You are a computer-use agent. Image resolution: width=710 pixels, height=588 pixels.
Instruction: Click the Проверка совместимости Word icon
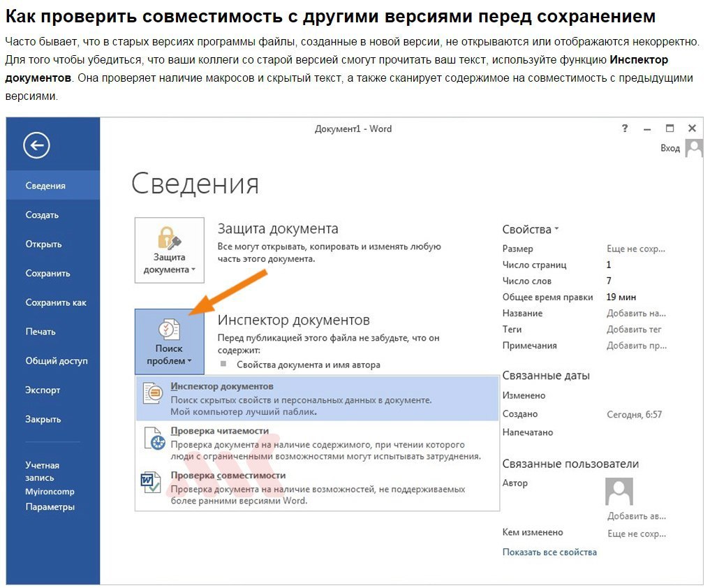pyautogui.click(x=151, y=483)
